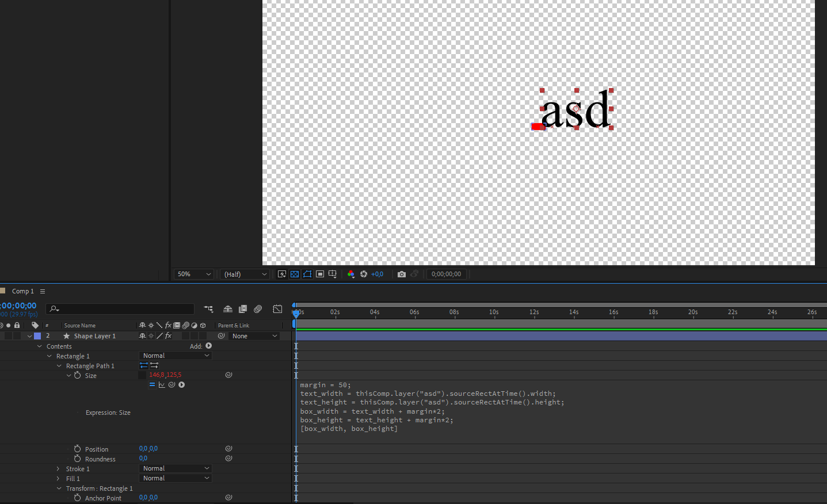
Task: Open the Comp 1 panel menu
Action: click(x=41, y=291)
